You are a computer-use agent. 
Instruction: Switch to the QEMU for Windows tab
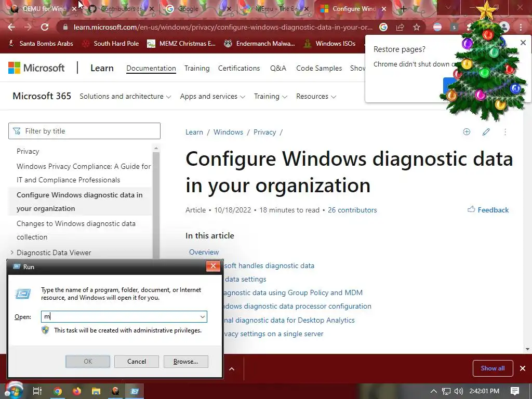click(x=43, y=9)
